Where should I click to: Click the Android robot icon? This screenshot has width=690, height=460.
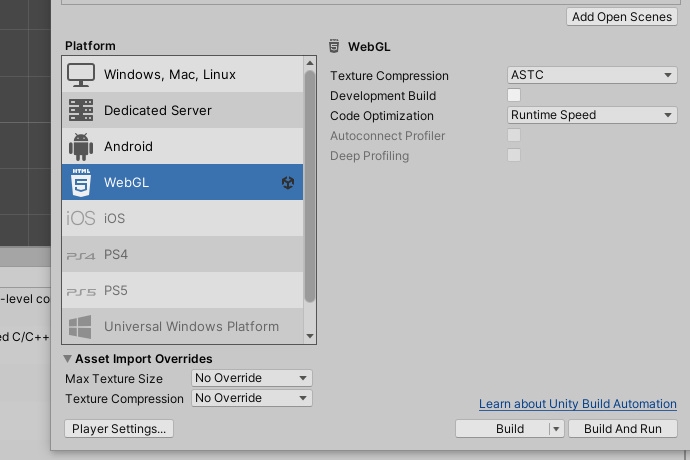[x=81, y=147]
